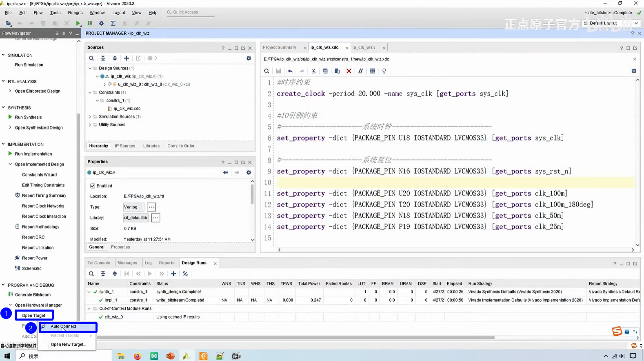The width and height of the screenshot is (644, 361).
Task: Browse file Type with ellipsis button
Action: (x=151, y=207)
